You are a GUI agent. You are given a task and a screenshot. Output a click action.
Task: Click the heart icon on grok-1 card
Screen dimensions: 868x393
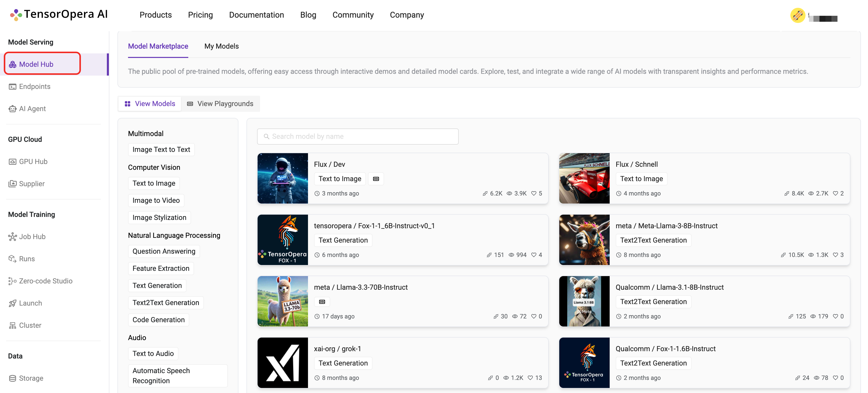point(530,378)
